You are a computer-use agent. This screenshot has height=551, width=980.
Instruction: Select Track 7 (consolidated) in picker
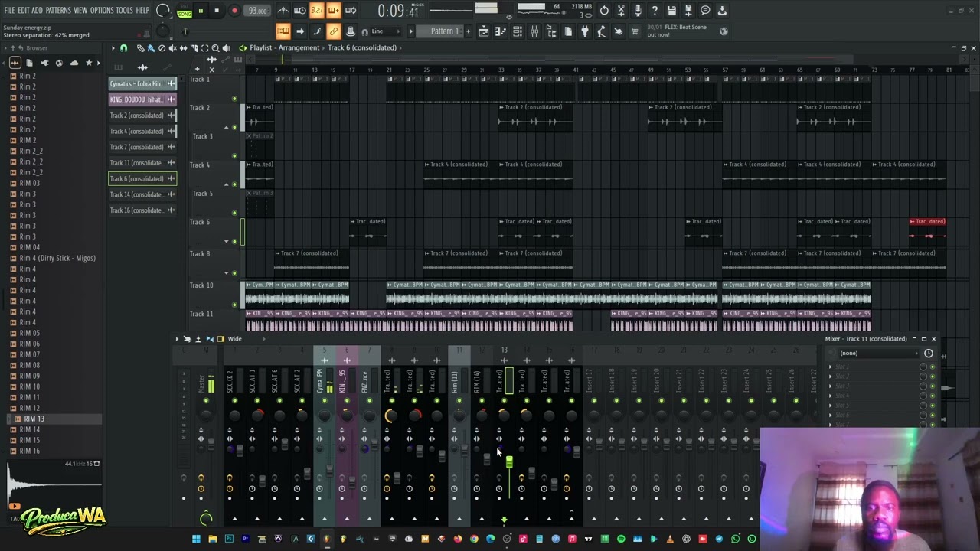coord(142,147)
